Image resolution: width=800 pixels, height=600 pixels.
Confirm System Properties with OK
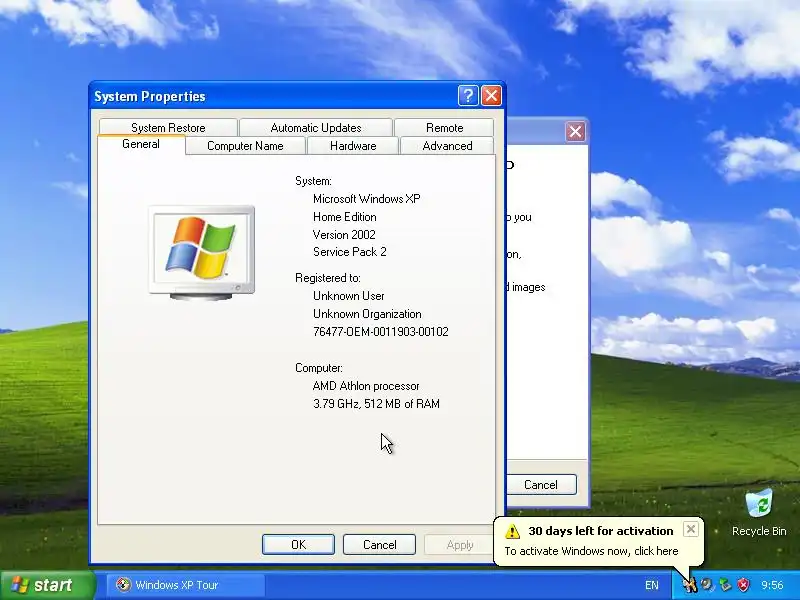[298, 545]
